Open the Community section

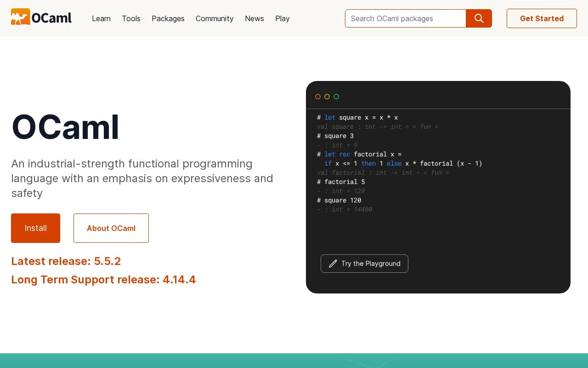[215, 18]
